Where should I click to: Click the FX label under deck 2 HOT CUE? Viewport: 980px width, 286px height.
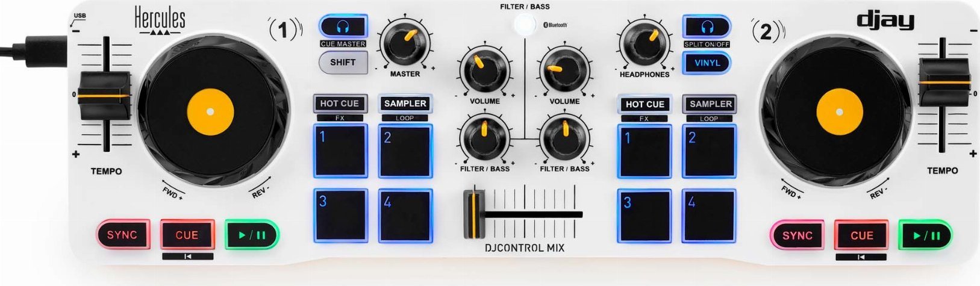click(644, 119)
